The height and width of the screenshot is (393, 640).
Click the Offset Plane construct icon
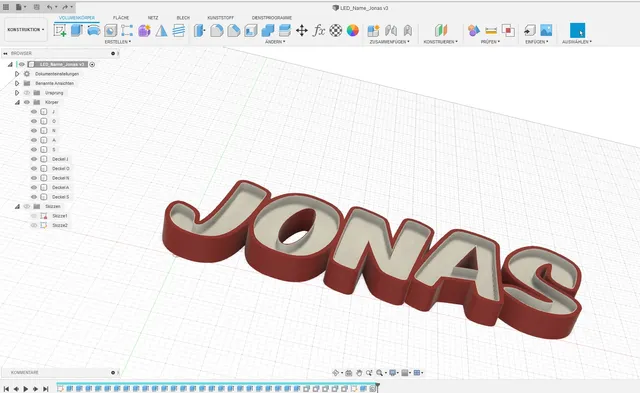[441, 31]
